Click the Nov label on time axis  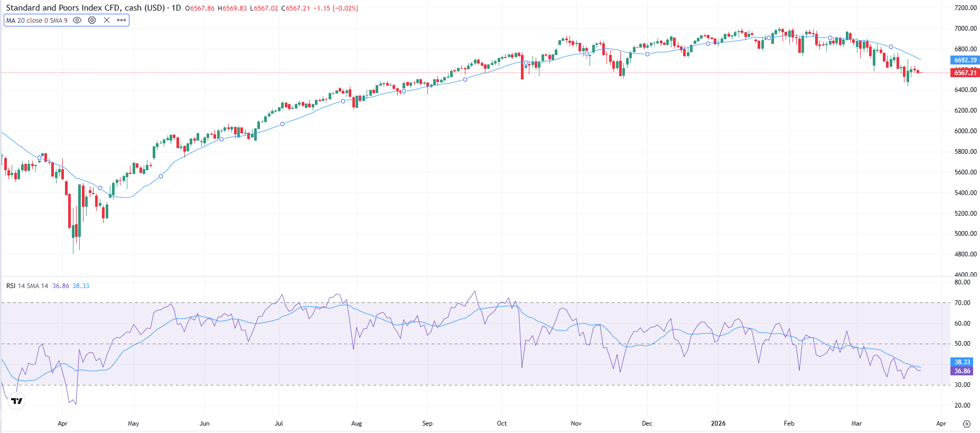click(576, 423)
